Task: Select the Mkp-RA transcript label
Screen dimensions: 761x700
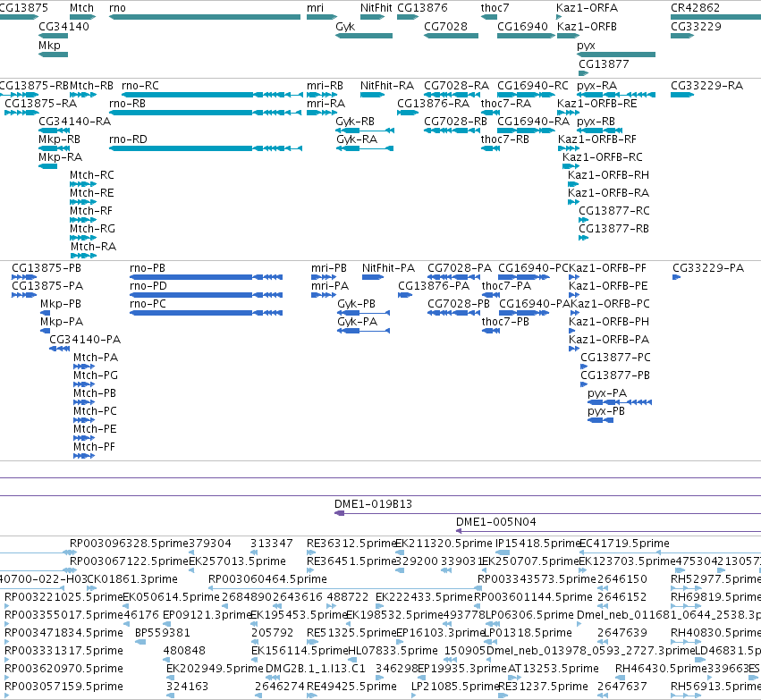Action: point(60,157)
